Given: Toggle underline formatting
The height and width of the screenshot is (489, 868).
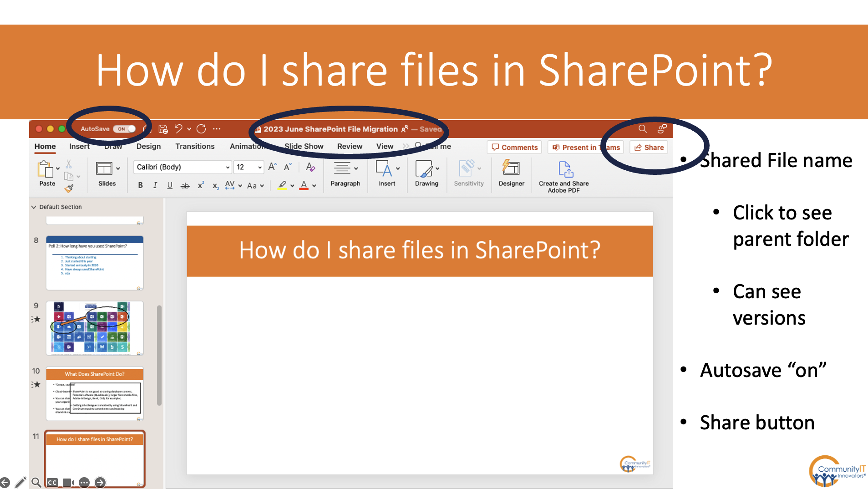Looking at the screenshot, I should tap(169, 185).
